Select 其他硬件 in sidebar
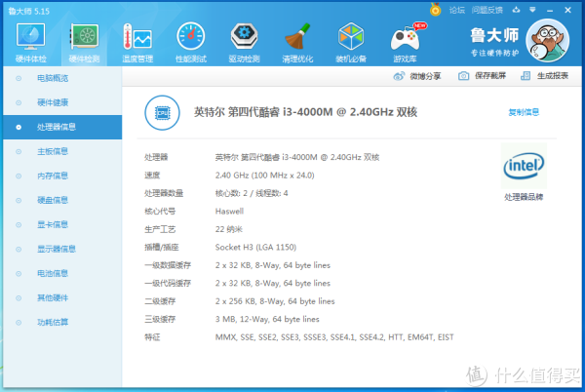Image resolution: width=585 pixels, height=392 pixels. point(62,298)
